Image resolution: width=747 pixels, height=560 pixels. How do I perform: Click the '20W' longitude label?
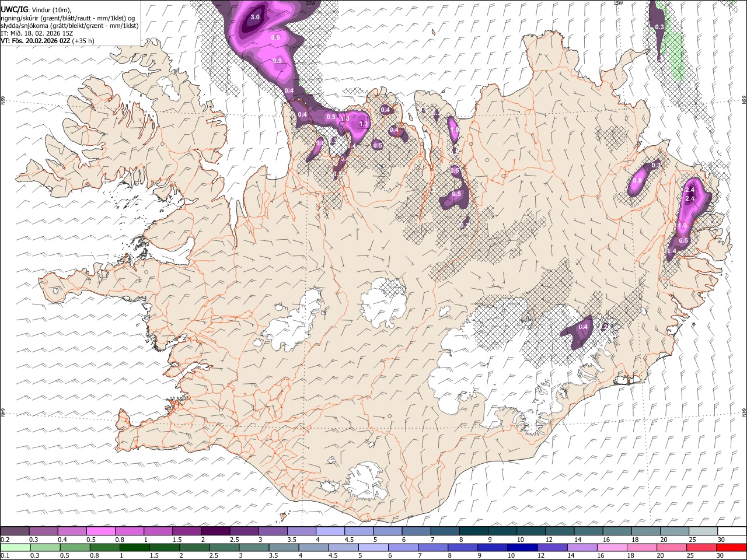point(310,3)
